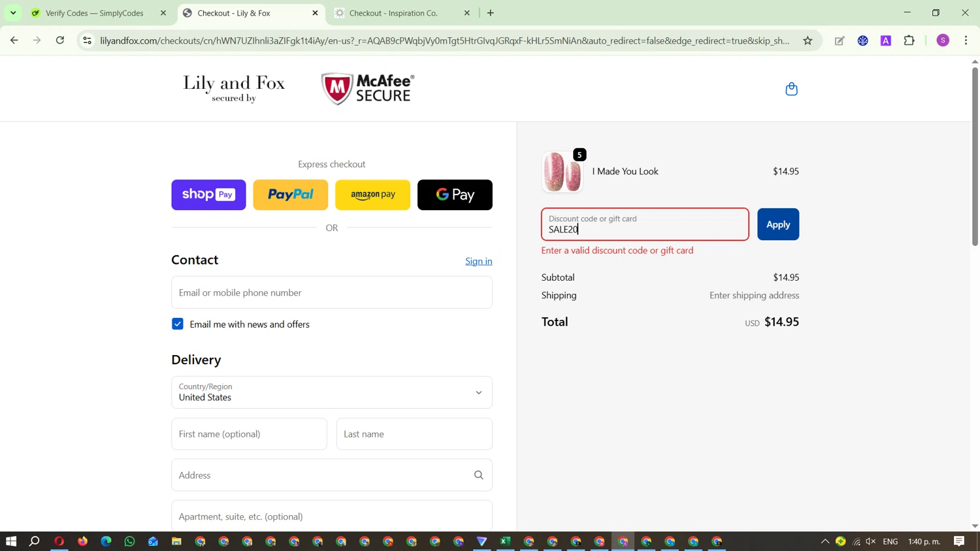Bookmark this page with the star icon

[x=808, y=40]
